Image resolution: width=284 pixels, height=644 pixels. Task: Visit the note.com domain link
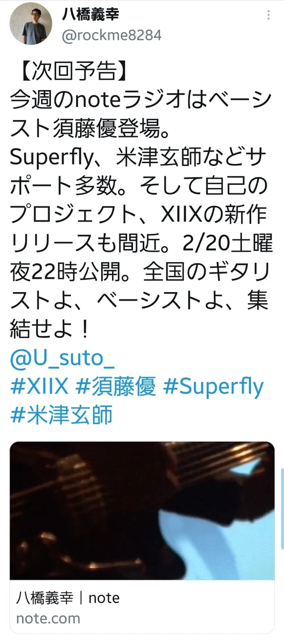tap(48, 618)
